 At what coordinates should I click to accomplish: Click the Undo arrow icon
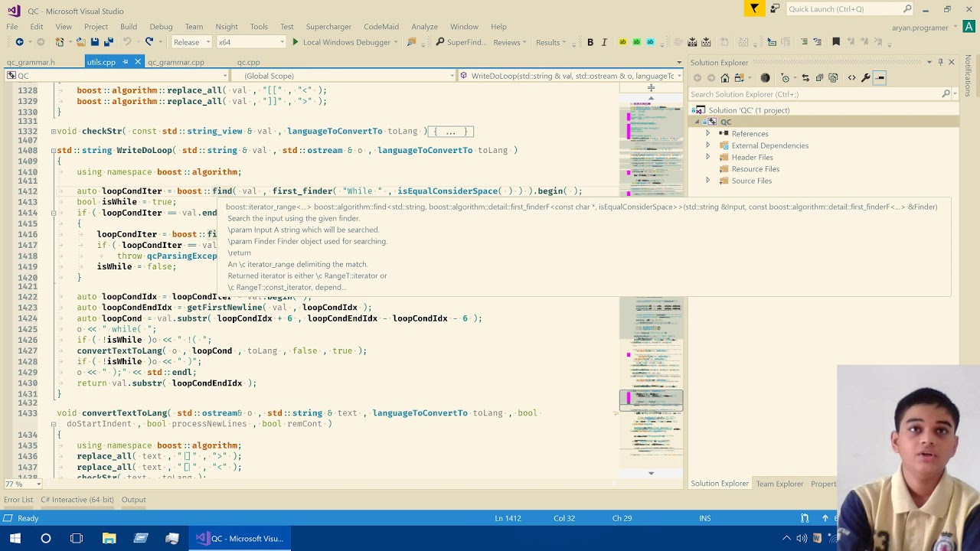tap(127, 42)
